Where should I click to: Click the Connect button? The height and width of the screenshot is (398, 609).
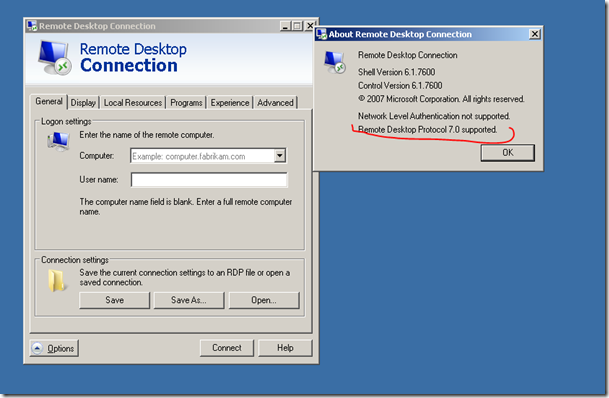pyautogui.click(x=227, y=348)
